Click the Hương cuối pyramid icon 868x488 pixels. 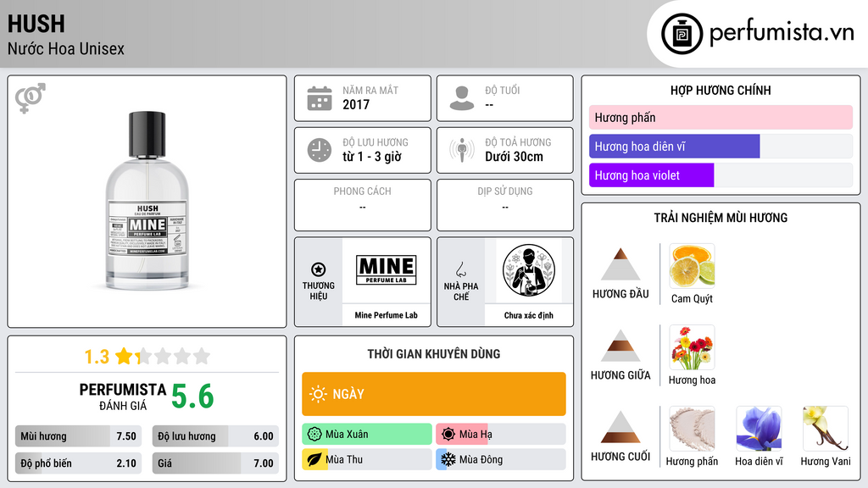tap(620, 427)
